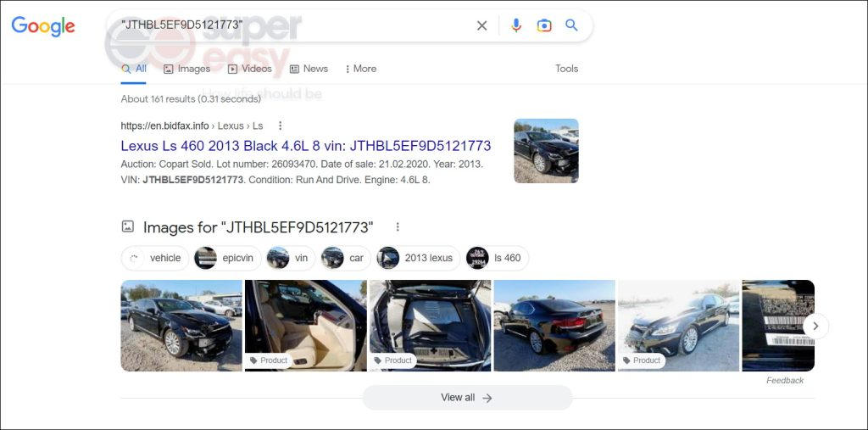Viewport: 868px width, 430px height.
Task: Click the blue magnifier search icon
Action: 571,25
